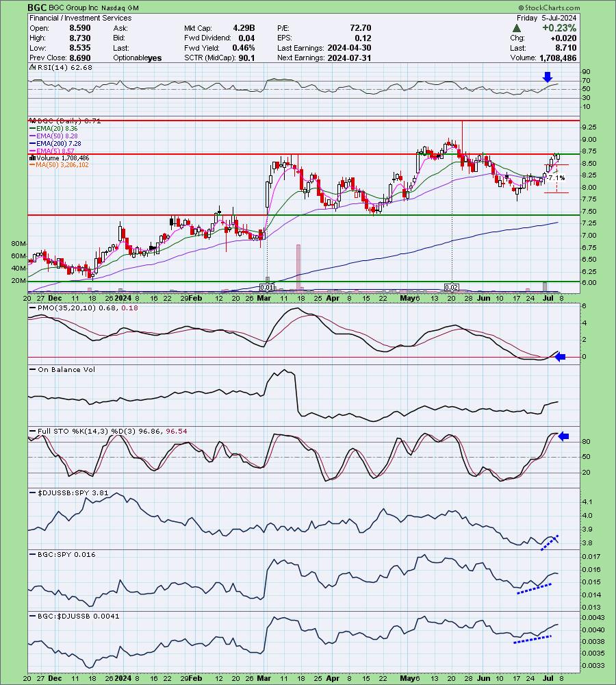The image size is (616, 685).
Task: Click the EMA(50) 8.28 legend entry
Action: [x=53, y=136]
